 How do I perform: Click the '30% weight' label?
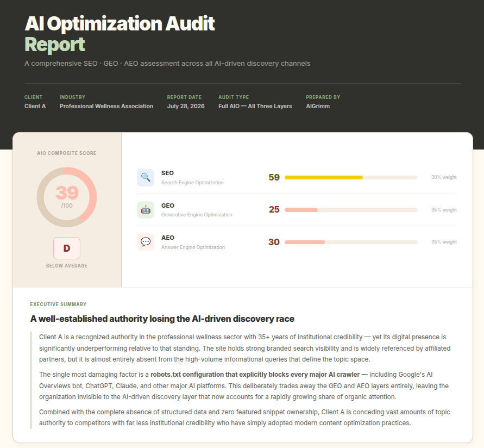pyautogui.click(x=444, y=177)
